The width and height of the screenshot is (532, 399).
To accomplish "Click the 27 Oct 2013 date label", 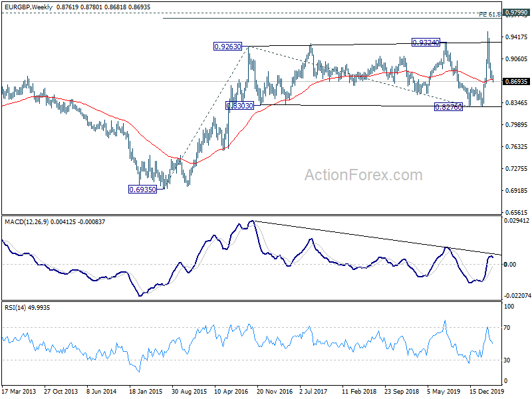I will [x=61, y=391].
